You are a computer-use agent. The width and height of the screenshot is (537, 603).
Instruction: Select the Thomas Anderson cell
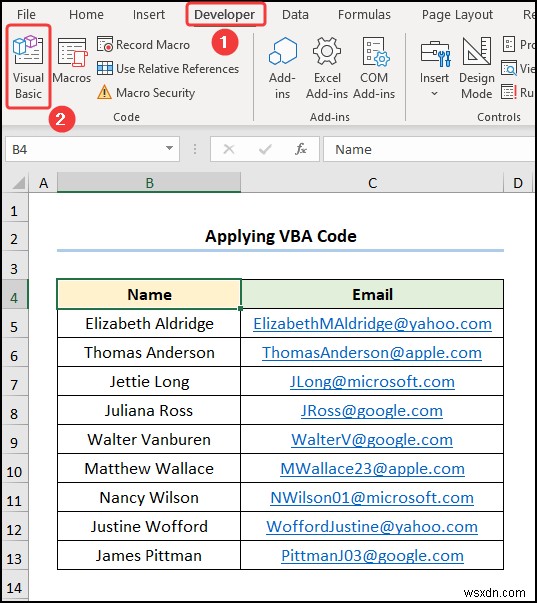click(149, 352)
